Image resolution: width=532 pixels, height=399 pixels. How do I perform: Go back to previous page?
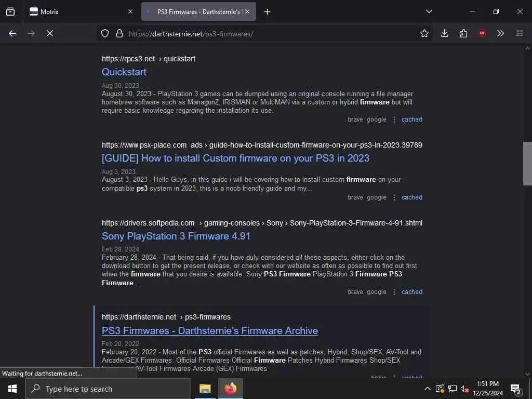tap(12, 33)
